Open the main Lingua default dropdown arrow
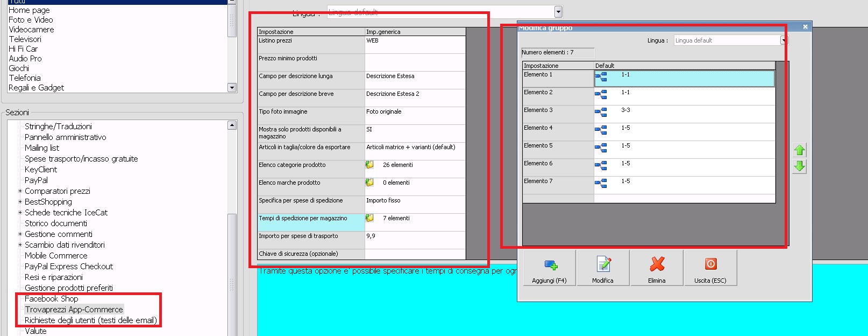Image resolution: width=868 pixels, height=336 pixels. click(558, 12)
